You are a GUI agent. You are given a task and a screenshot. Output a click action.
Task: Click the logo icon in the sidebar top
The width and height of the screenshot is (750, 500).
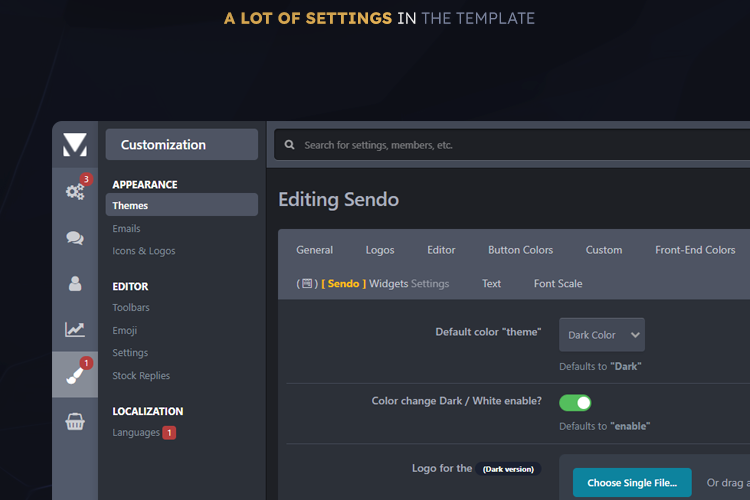point(75,145)
